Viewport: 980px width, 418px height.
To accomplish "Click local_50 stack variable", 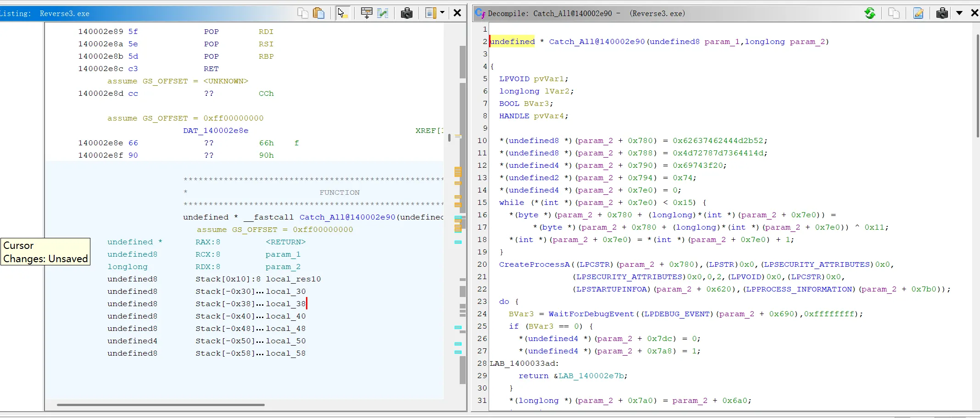I will tap(285, 341).
